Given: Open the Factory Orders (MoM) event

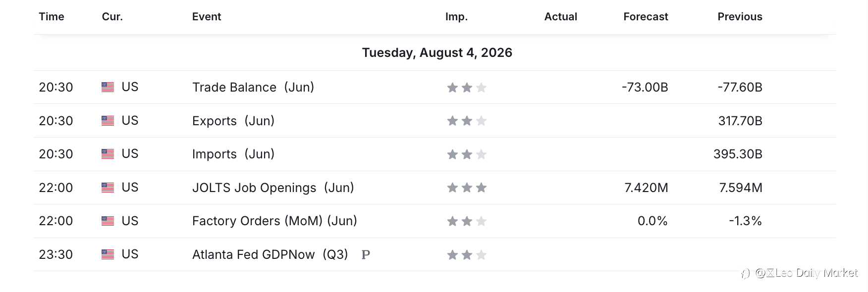Looking at the screenshot, I should click(274, 221).
